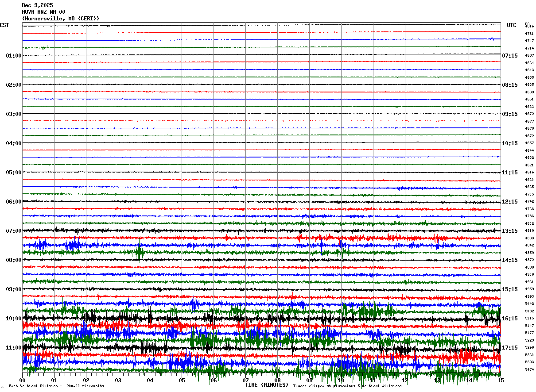
Task: Click the DC offset value '4664'
Action: [x=529, y=63]
